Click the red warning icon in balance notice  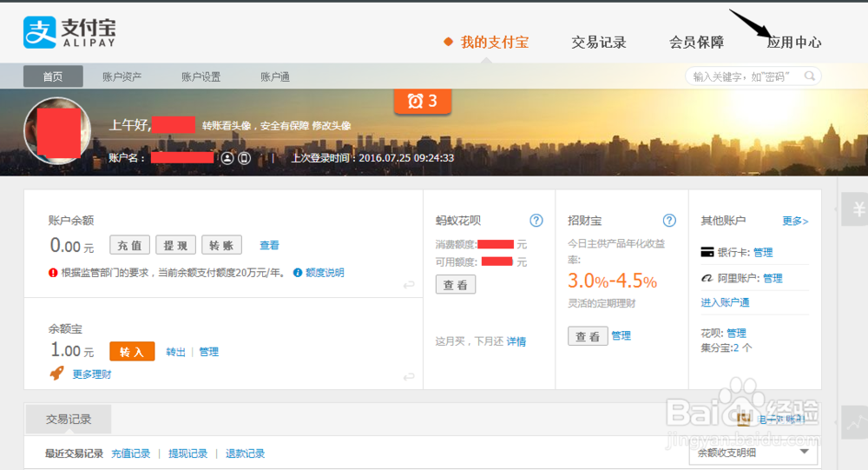tap(53, 272)
